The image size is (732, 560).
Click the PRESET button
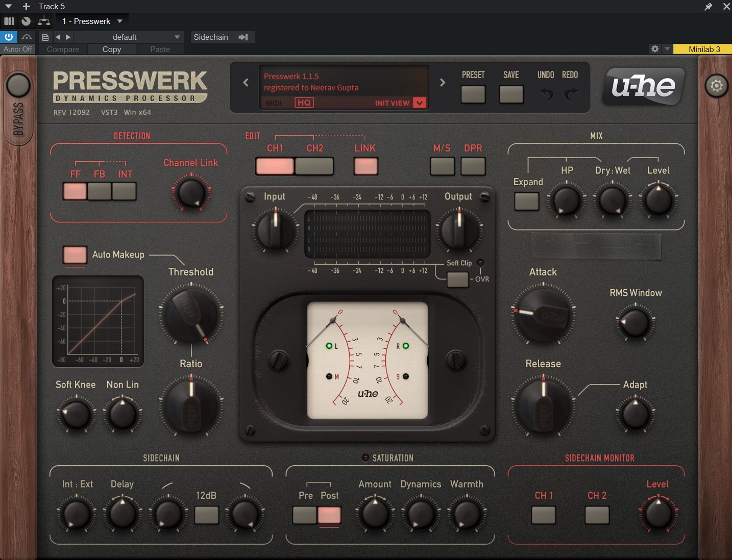pyautogui.click(x=473, y=94)
